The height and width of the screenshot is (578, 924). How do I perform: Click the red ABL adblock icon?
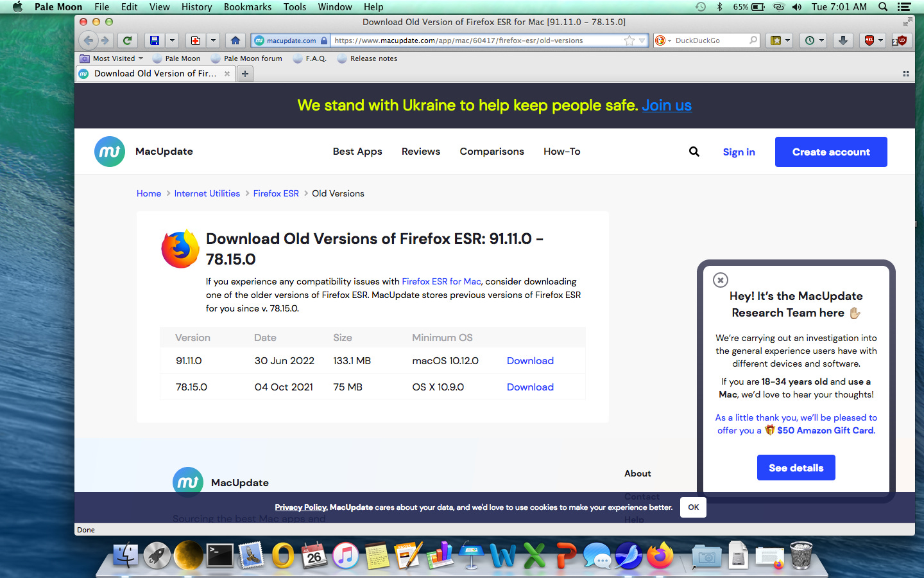click(x=869, y=40)
